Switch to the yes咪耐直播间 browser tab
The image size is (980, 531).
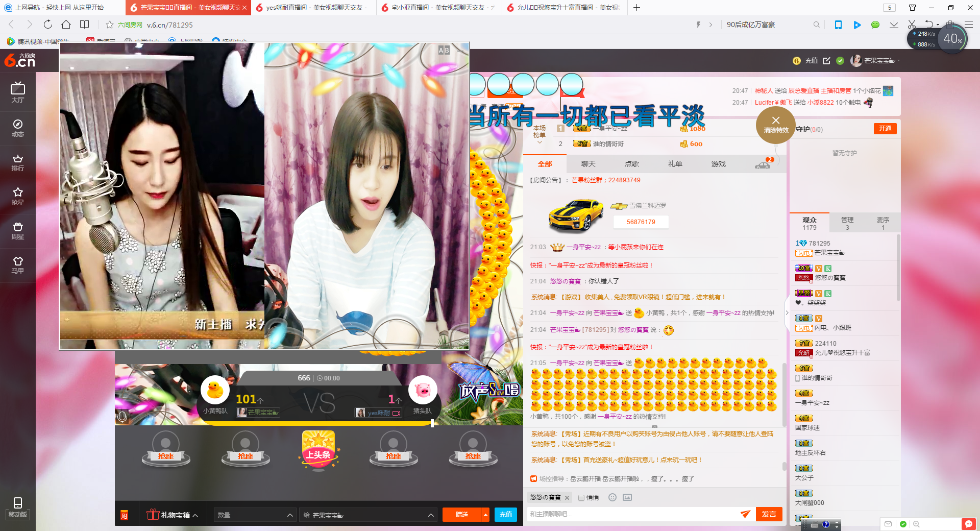(x=314, y=8)
